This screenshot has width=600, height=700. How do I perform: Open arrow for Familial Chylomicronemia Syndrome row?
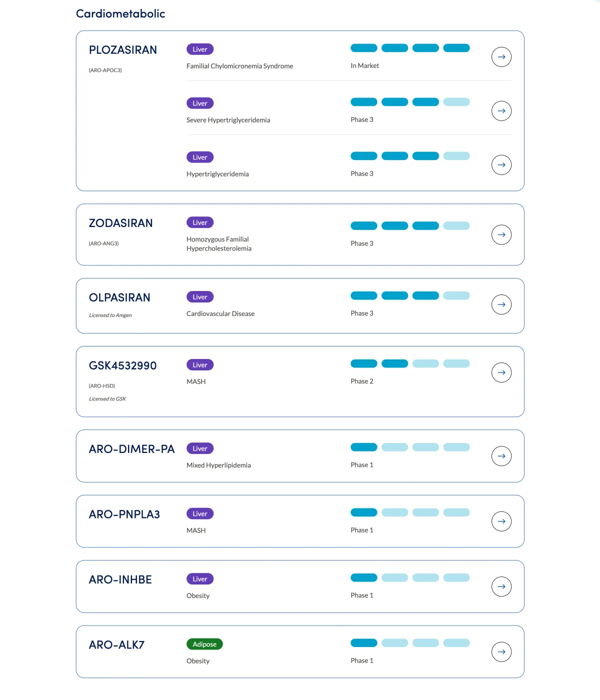501,57
